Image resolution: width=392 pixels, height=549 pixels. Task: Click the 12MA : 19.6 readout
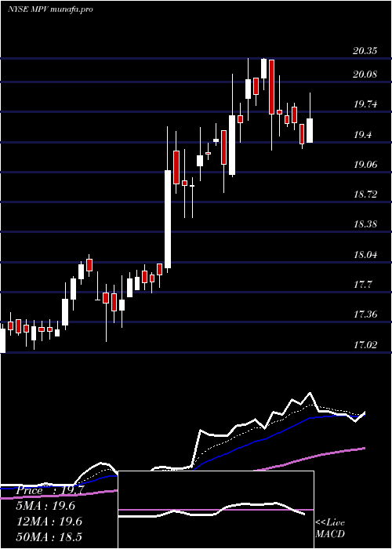coord(49,522)
